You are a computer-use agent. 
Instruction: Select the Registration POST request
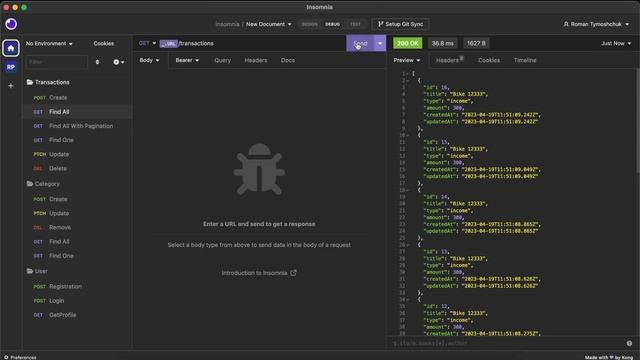[77, 287]
